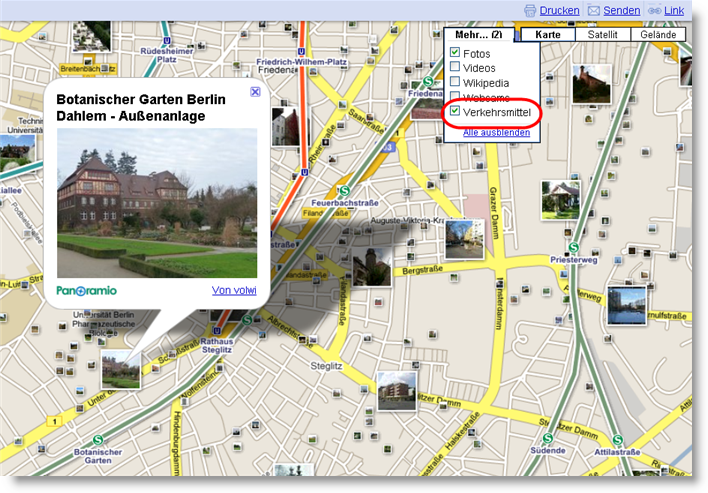Open the pavilion photo thumbnail above Priesterweg
The height and width of the screenshot is (493, 708).
tap(561, 200)
